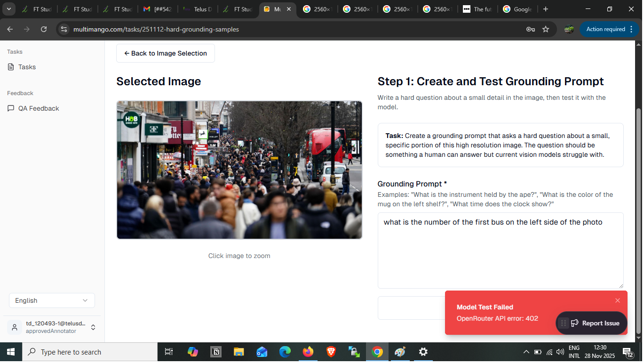This screenshot has width=644, height=364.
Task: Open a new browser tab
Action: click(x=545, y=9)
